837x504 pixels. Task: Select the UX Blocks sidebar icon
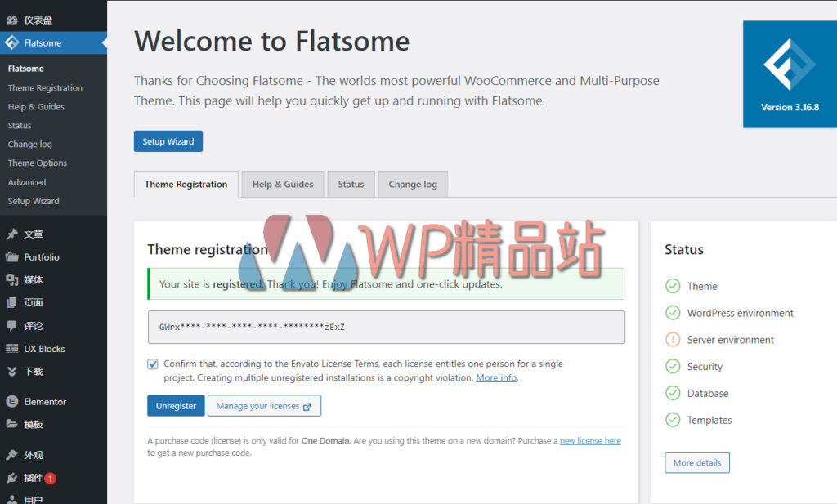tap(11, 349)
